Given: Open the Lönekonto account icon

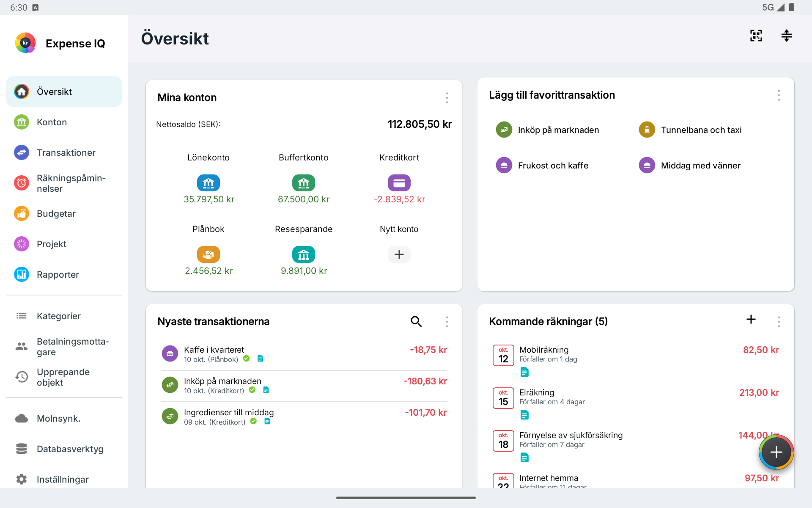Looking at the screenshot, I should [208, 183].
